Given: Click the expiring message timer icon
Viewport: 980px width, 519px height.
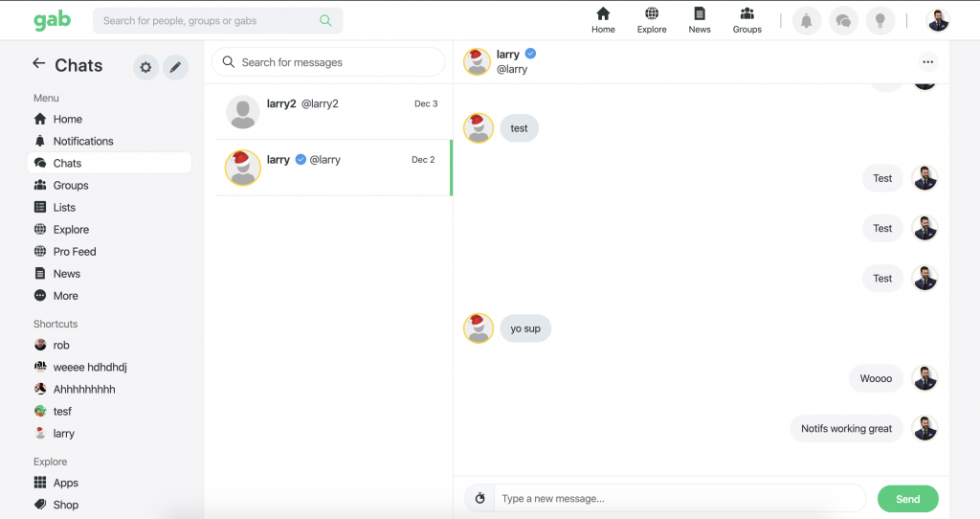Looking at the screenshot, I should (480, 499).
